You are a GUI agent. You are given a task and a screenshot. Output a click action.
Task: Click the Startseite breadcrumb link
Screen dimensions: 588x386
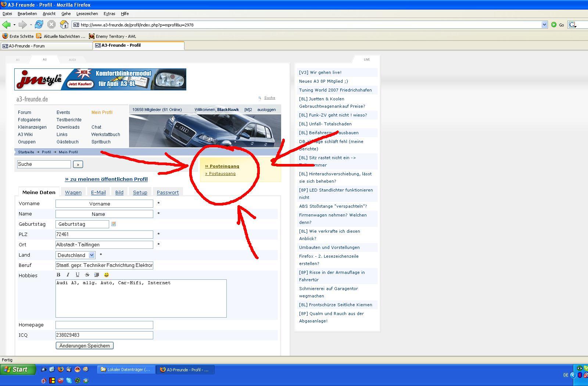[26, 152]
